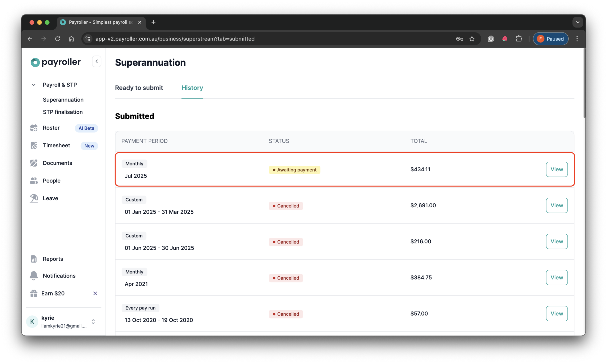Click the Cancelled badge for $2,691.00 row

pos(285,206)
